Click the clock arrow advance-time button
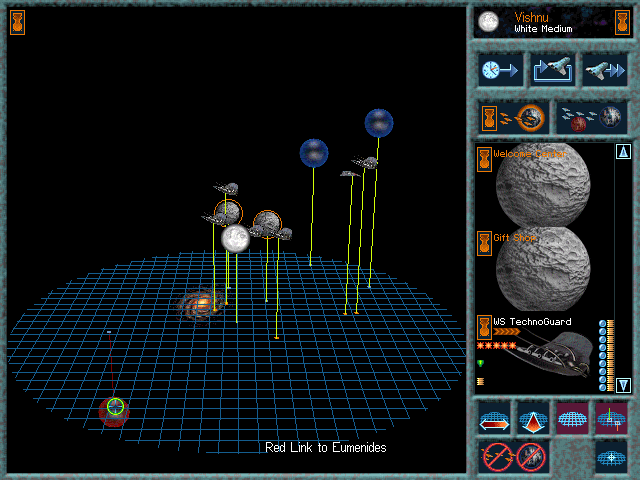 coord(500,70)
